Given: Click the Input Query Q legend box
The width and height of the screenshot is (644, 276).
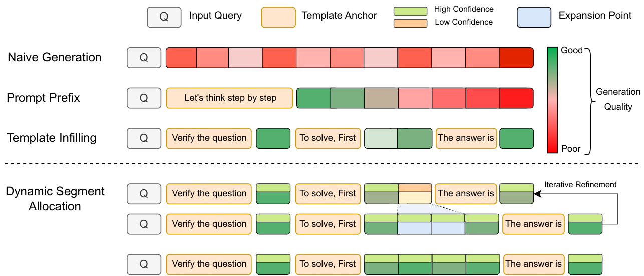Looking at the screenshot, I should click(x=164, y=17).
